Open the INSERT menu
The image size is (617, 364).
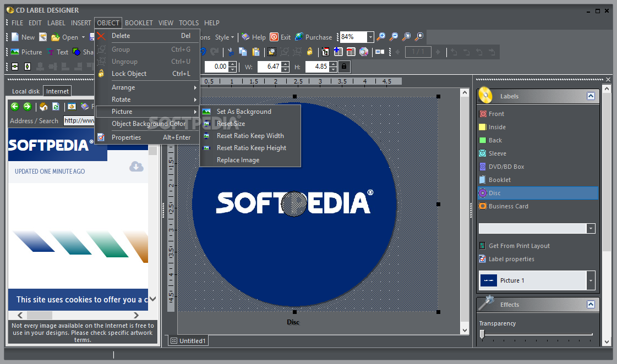click(x=81, y=23)
